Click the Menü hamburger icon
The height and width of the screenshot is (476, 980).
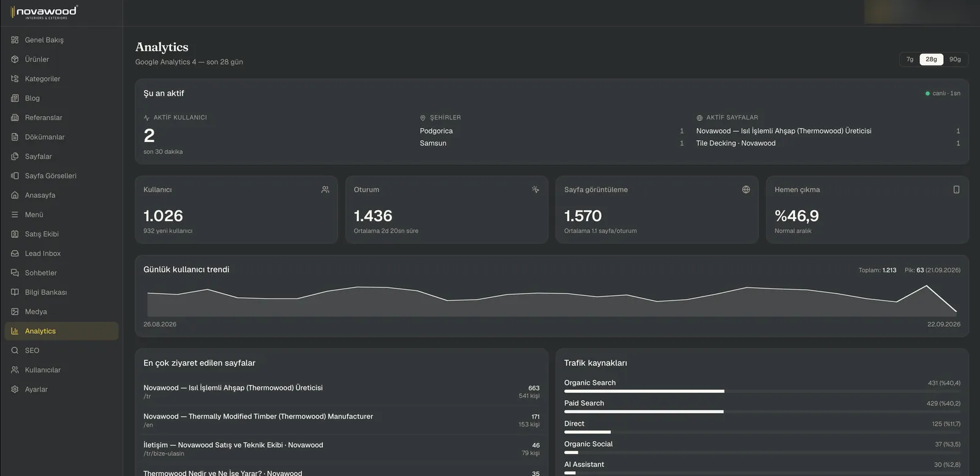tap(15, 214)
